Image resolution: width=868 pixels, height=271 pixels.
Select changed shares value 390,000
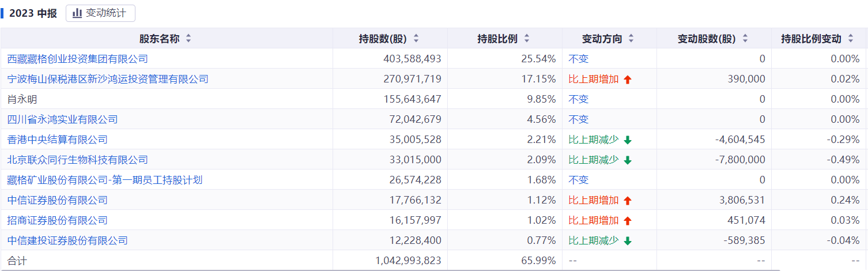(748, 79)
